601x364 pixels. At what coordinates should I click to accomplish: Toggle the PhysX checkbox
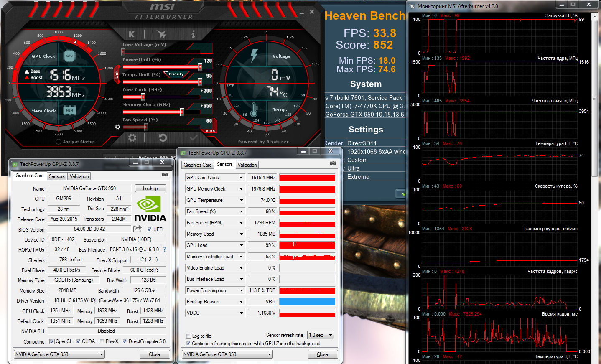coord(102,341)
